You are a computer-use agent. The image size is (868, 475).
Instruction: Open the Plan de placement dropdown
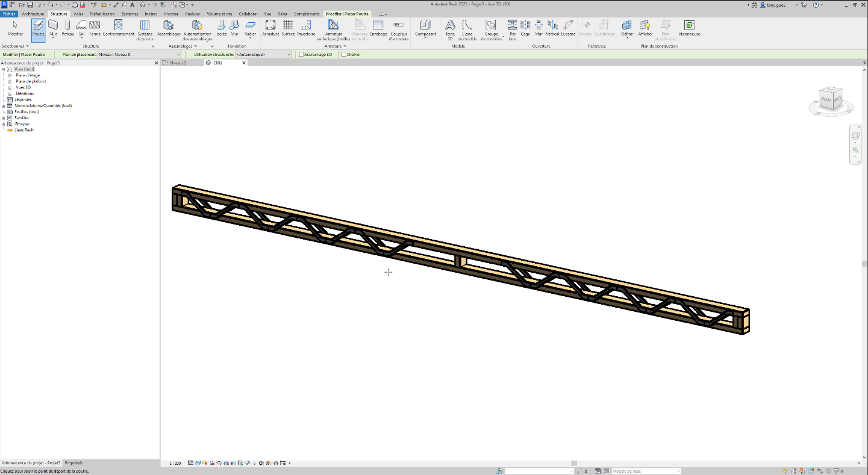click(176, 54)
